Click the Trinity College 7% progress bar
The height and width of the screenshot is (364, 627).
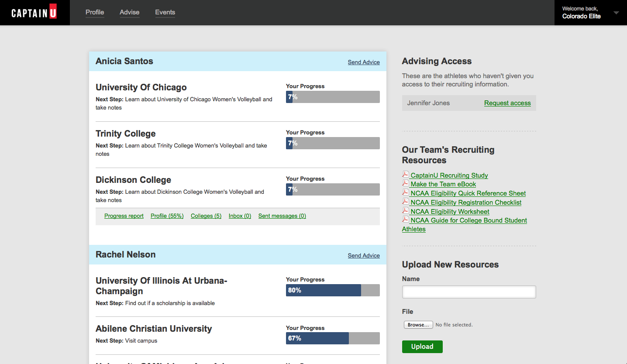(x=333, y=143)
